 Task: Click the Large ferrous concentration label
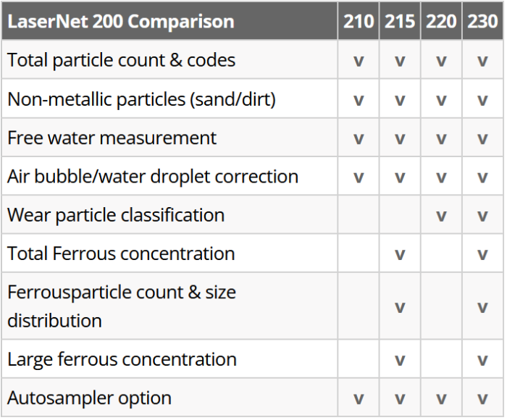tap(122, 359)
